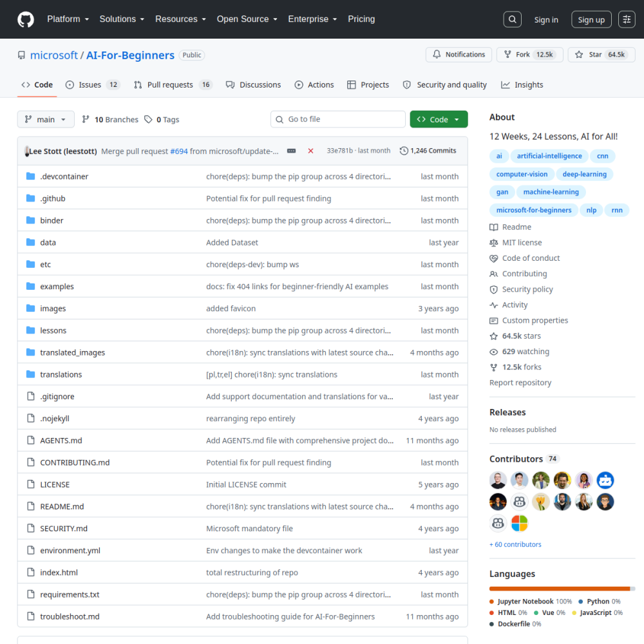This screenshot has width=644, height=644.
Task: Switch to the Pull requests tab
Action: [x=173, y=84]
